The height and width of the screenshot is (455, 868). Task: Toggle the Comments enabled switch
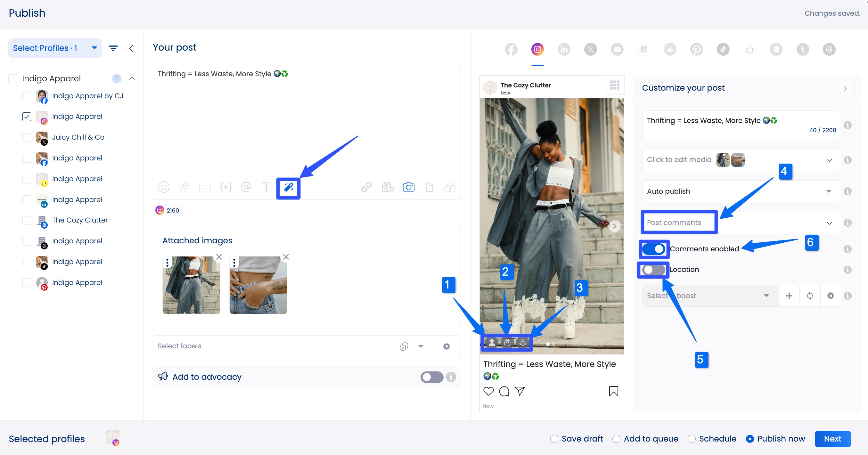coord(653,249)
